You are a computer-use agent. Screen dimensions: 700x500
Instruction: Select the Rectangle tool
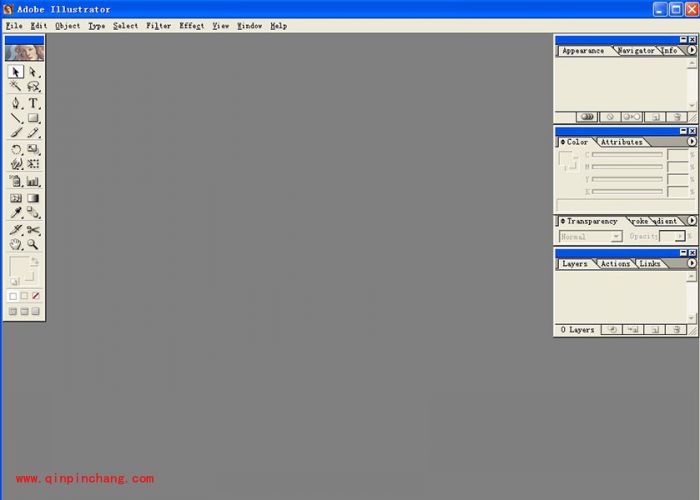[33, 118]
